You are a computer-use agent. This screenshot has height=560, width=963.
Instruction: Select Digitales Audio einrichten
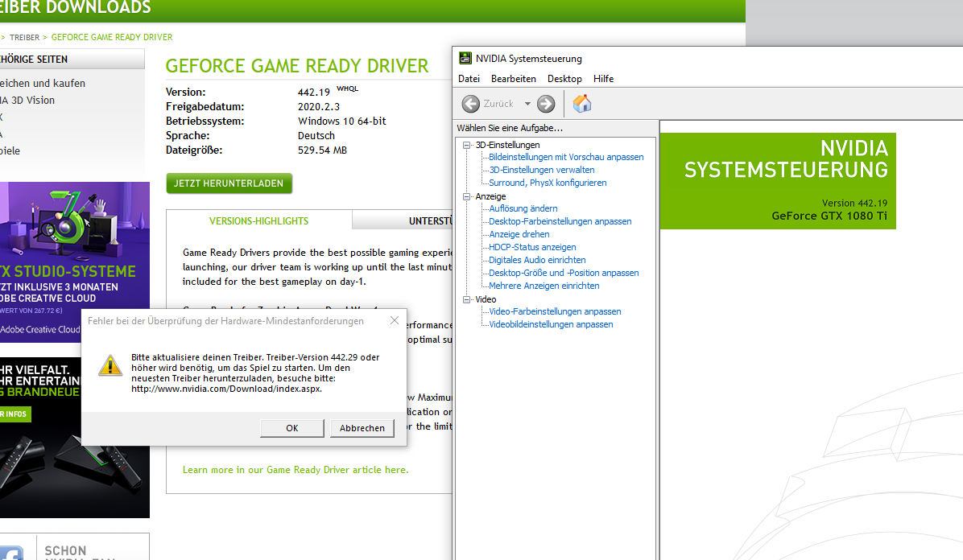tap(537, 261)
